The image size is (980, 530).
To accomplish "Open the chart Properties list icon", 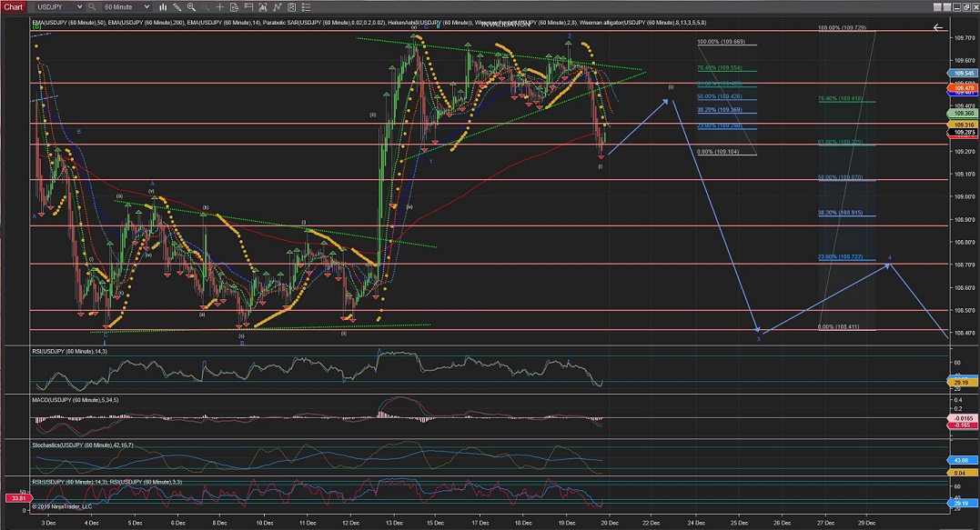I will (x=306, y=7).
